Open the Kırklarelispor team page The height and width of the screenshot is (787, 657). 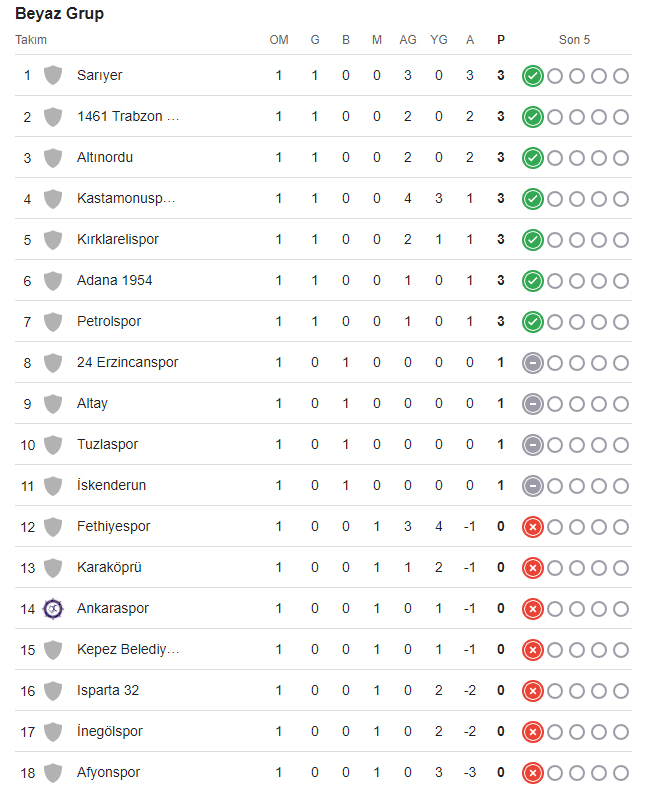118,239
